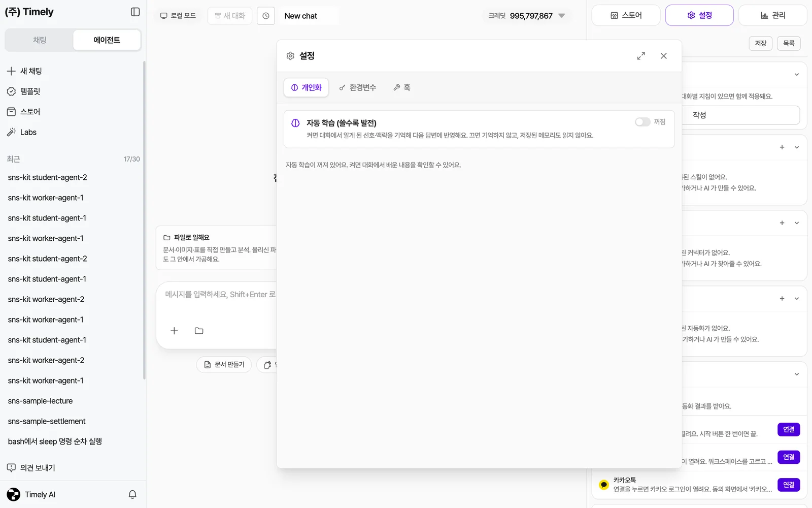The image size is (812, 508).
Task: Collapse the top right panel section chevron
Action: pyautogui.click(x=797, y=75)
